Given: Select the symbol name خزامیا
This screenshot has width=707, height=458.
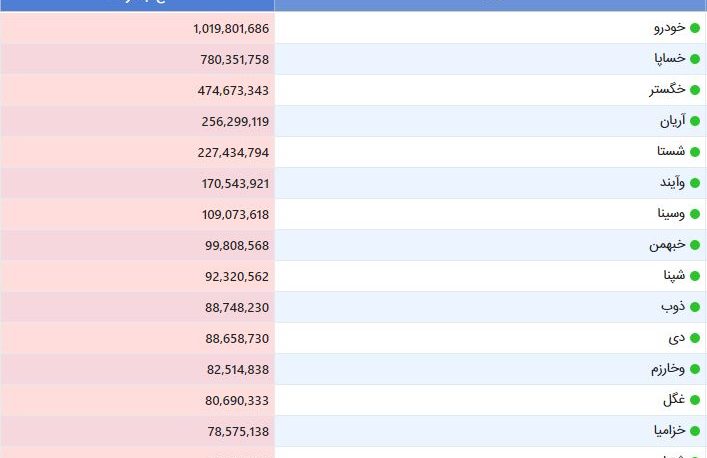Looking at the screenshot, I should point(670,431).
